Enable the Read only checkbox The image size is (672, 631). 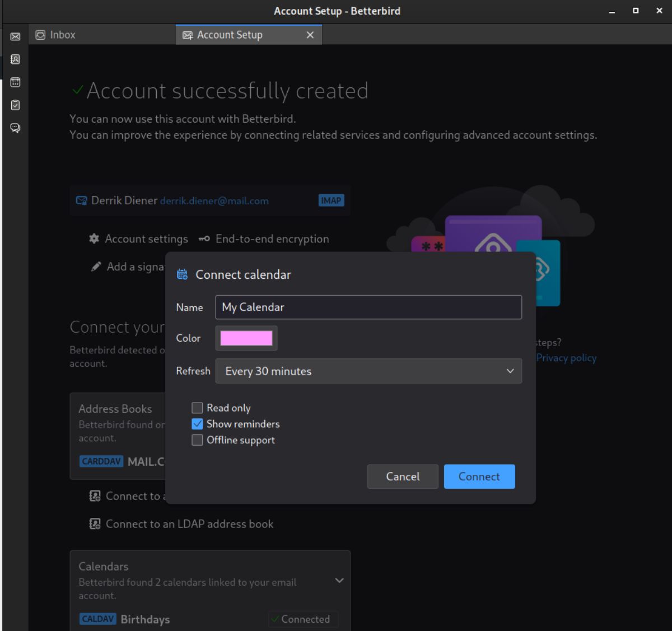[x=197, y=408]
